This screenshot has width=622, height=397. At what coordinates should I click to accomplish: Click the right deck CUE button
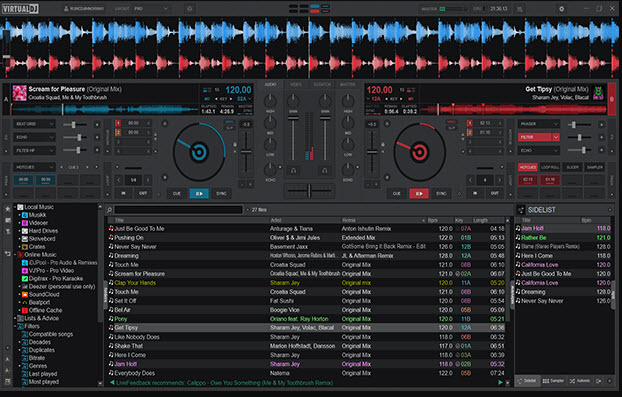tap(397, 194)
